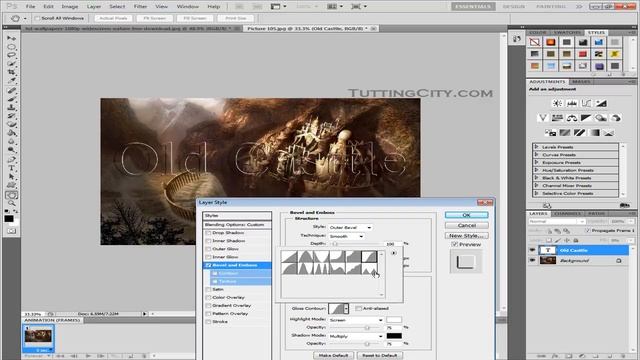This screenshot has width=640, height=360.
Task: Hide the Background layer
Action: (532, 260)
